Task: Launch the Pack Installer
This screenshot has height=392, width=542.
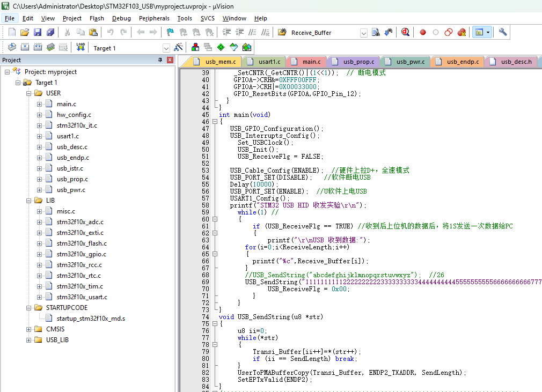Action: pyautogui.click(x=247, y=47)
